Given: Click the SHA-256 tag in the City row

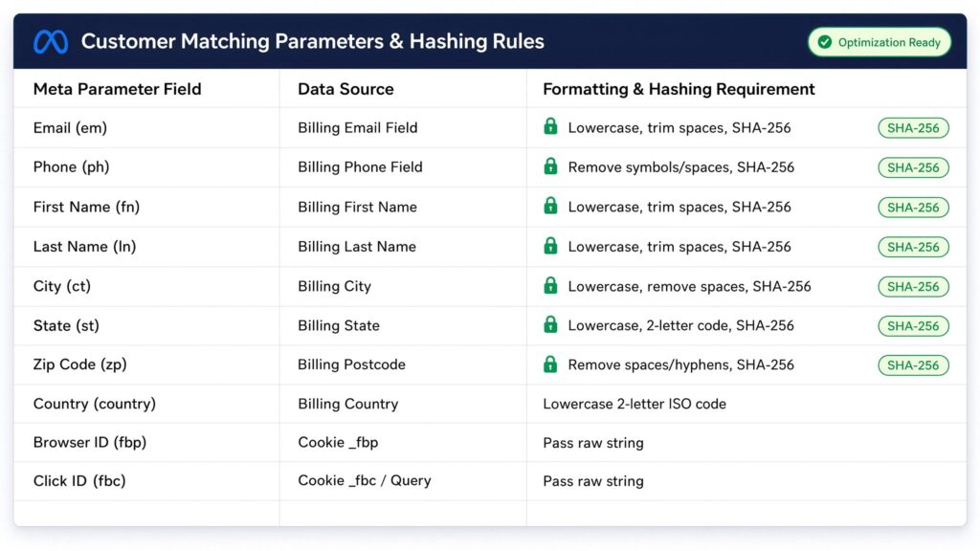Looking at the screenshot, I should click(913, 287).
